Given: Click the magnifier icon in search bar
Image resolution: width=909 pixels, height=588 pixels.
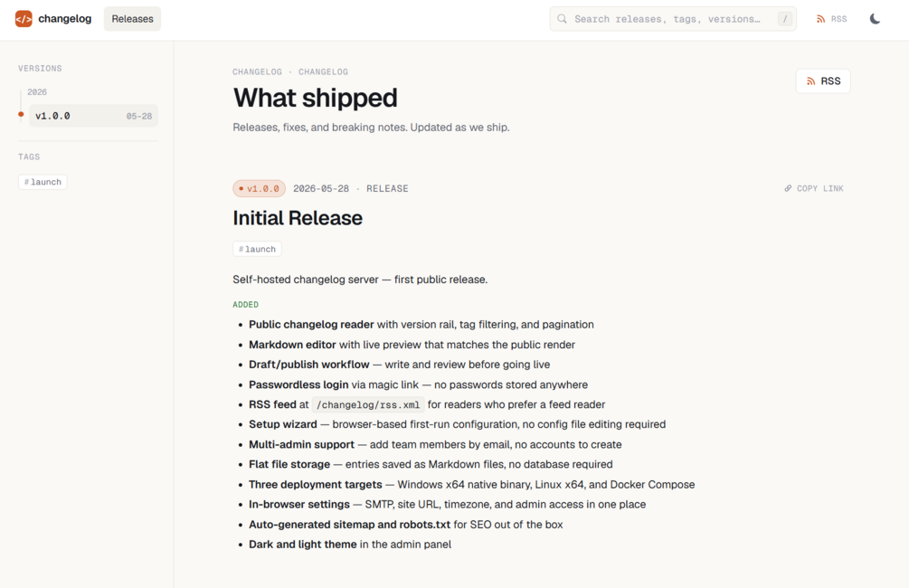Looking at the screenshot, I should [562, 19].
